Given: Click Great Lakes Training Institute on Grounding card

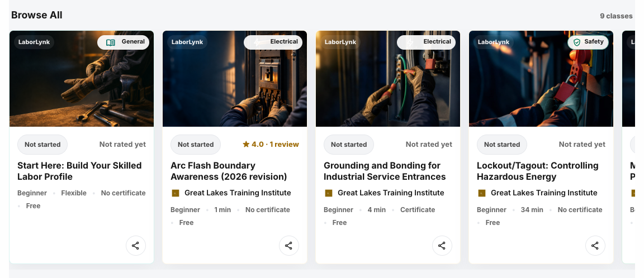Looking at the screenshot, I should click(x=391, y=193).
